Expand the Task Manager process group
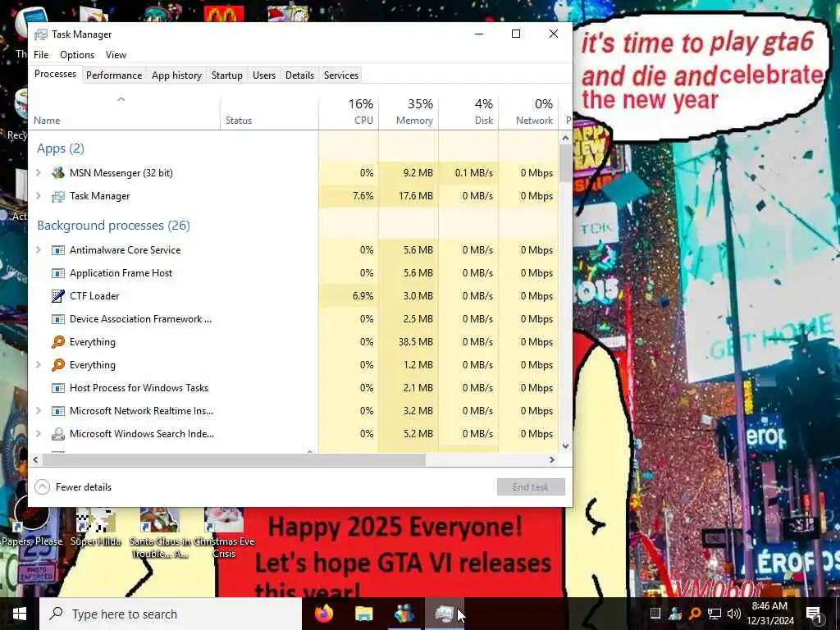The width and height of the screenshot is (840, 630). [x=38, y=196]
